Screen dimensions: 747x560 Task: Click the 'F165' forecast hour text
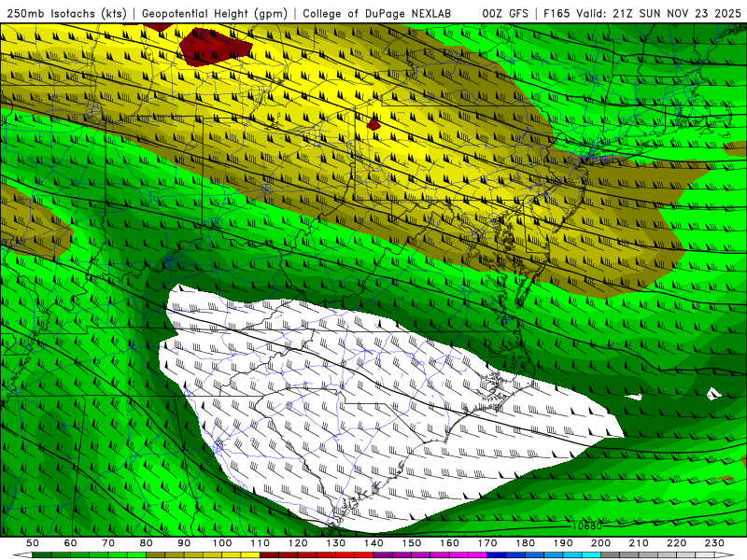click(x=557, y=14)
